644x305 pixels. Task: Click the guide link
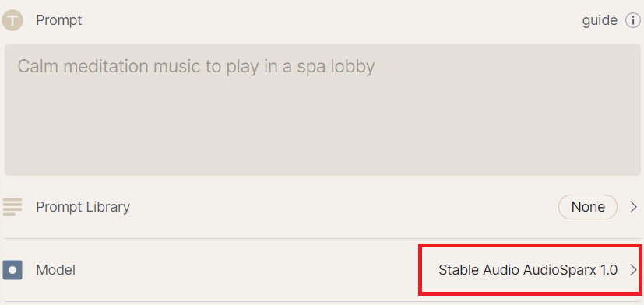[600, 20]
